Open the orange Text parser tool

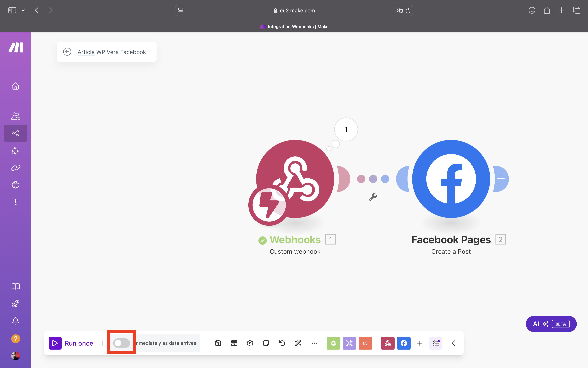pos(365,343)
